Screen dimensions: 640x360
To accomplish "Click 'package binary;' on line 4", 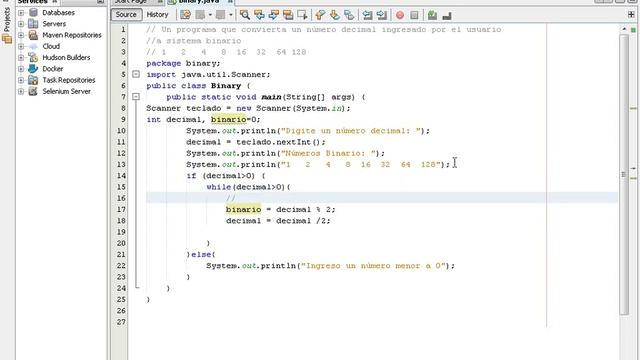I will 183,63.
